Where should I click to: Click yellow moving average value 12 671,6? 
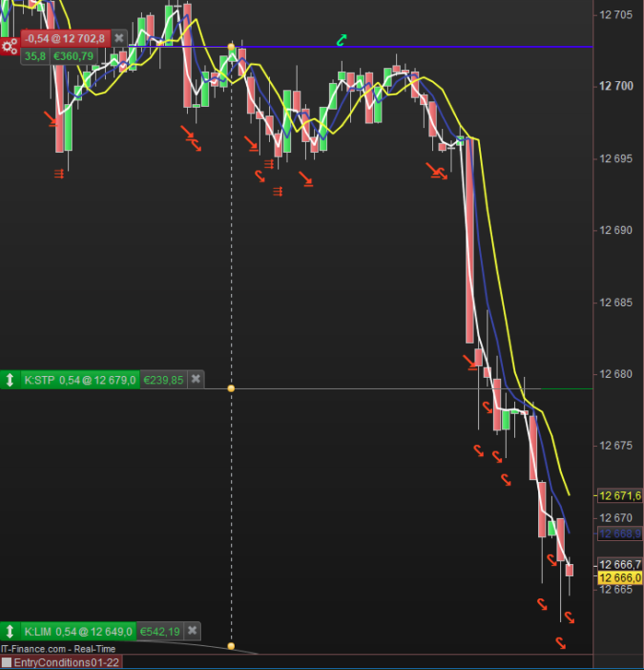coord(620,496)
